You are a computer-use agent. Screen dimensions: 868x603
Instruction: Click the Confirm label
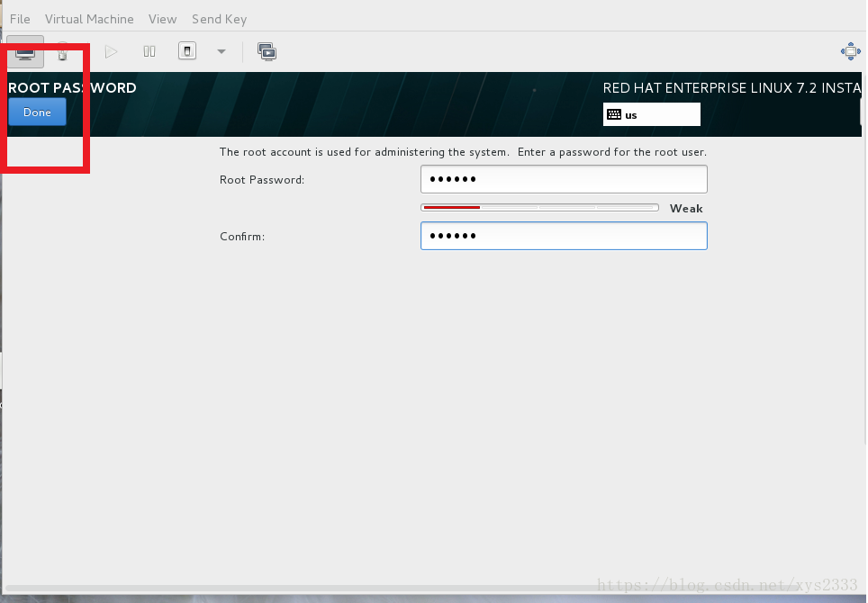pyautogui.click(x=242, y=237)
